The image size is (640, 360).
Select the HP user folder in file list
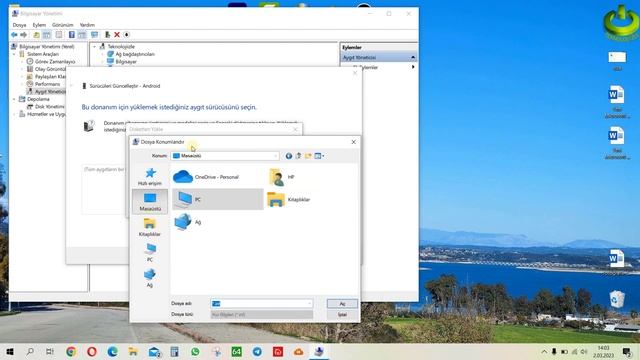pyautogui.click(x=282, y=177)
